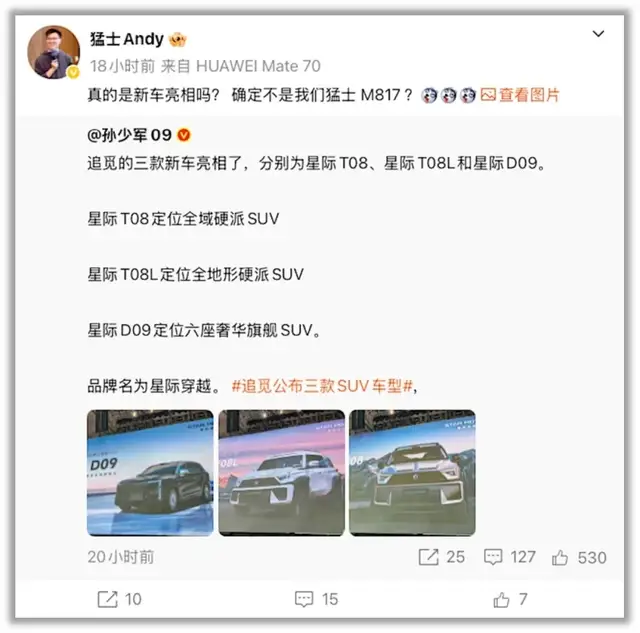Viewport: 640px width, 633px height.
Task: View the T08 SUV thumbnail
Action: pyautogui.click(x=413, y=473)
